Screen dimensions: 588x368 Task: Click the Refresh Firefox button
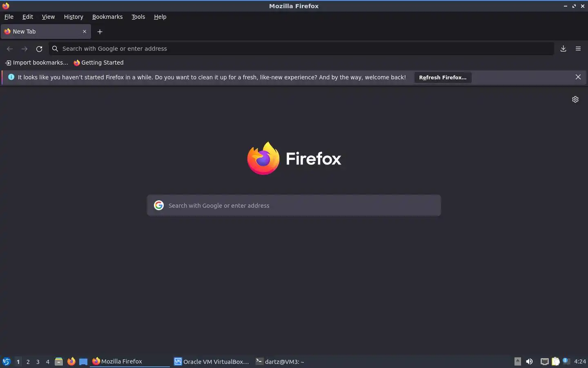point(443,77)
